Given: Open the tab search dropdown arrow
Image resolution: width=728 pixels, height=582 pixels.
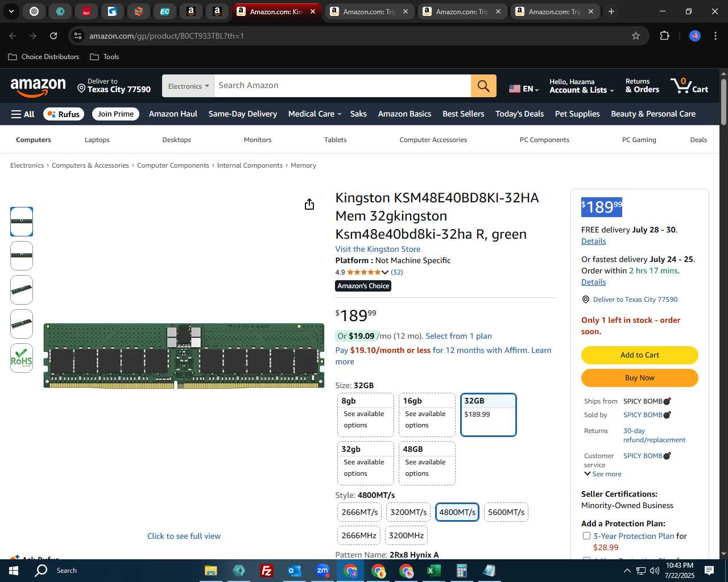Looking at the screenshot, I should (11, 11).
